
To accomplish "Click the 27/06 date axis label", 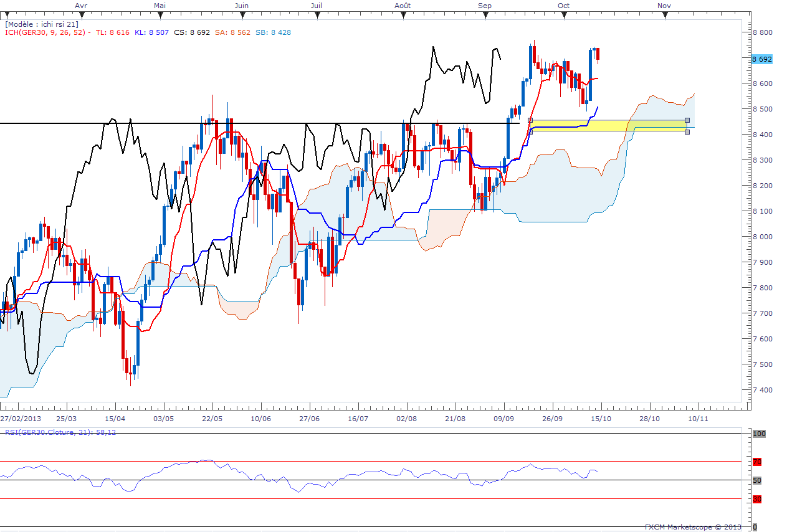I will (x=309, y=419).
